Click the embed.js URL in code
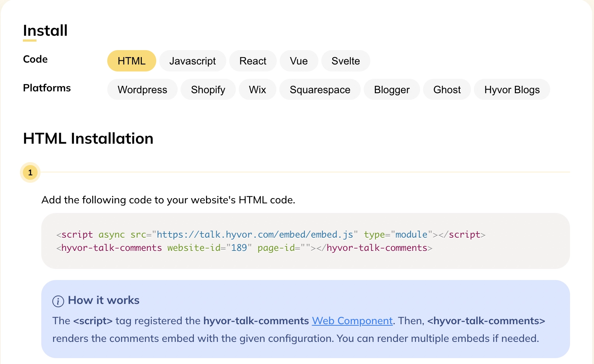 (255, 235)
